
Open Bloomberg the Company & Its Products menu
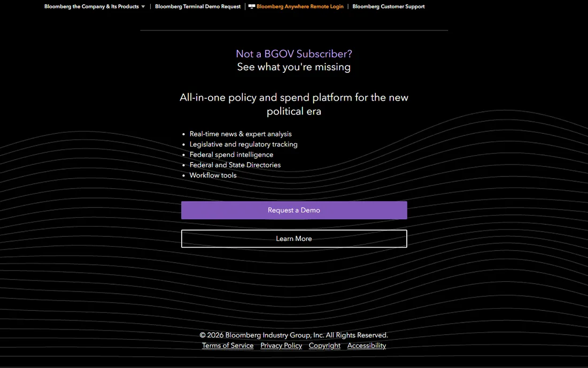click(x=91, y=7)
